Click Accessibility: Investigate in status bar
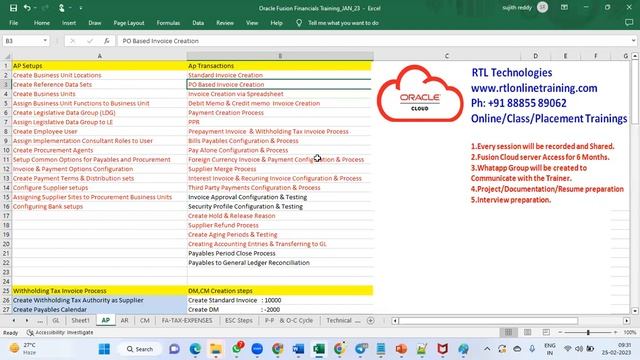 60,333
